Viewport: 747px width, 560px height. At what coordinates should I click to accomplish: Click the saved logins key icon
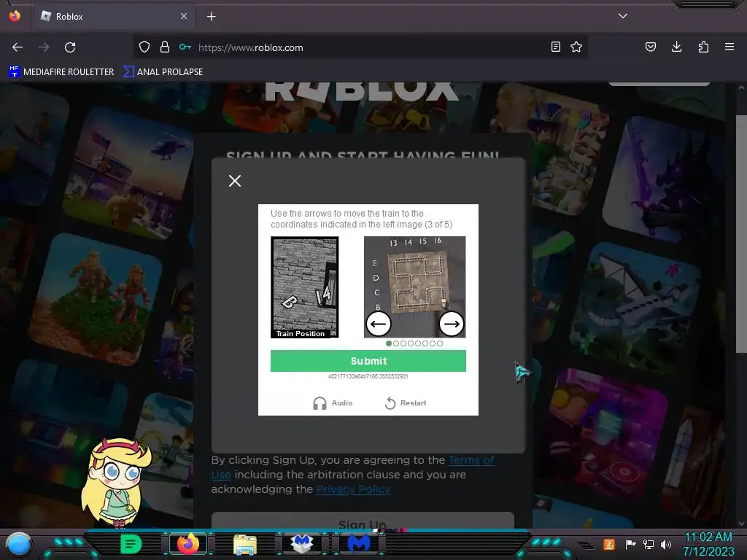click(x=185, y=47)
